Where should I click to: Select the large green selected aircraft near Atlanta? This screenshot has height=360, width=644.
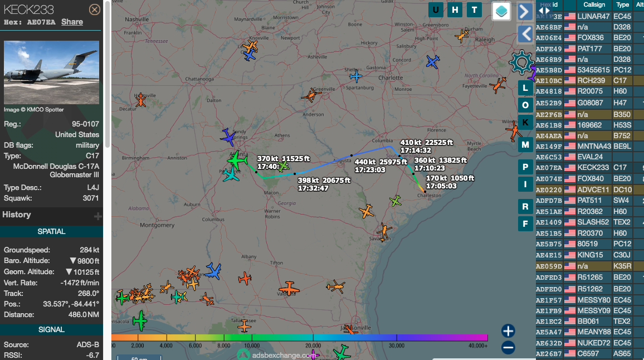tap(237, 160)
